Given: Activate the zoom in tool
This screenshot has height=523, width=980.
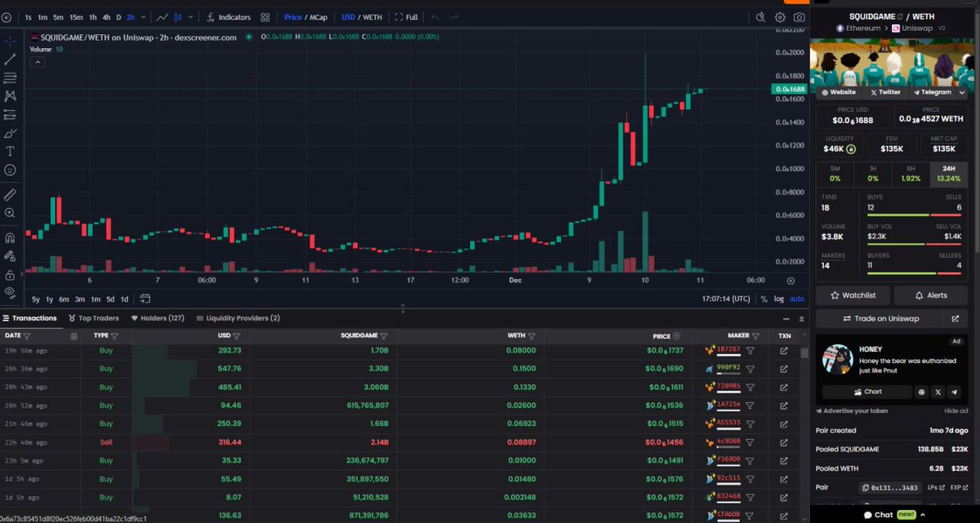Looking at the screenshot, I should click(10, 213).
